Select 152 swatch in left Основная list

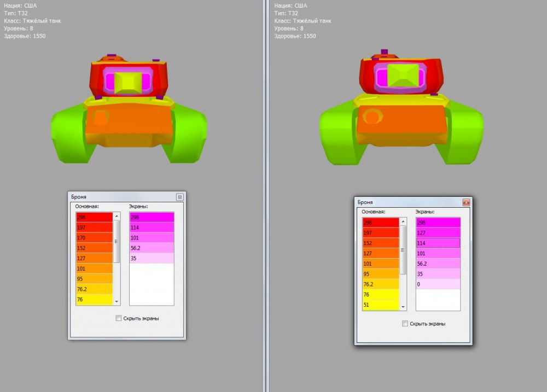tap(94, 248)
